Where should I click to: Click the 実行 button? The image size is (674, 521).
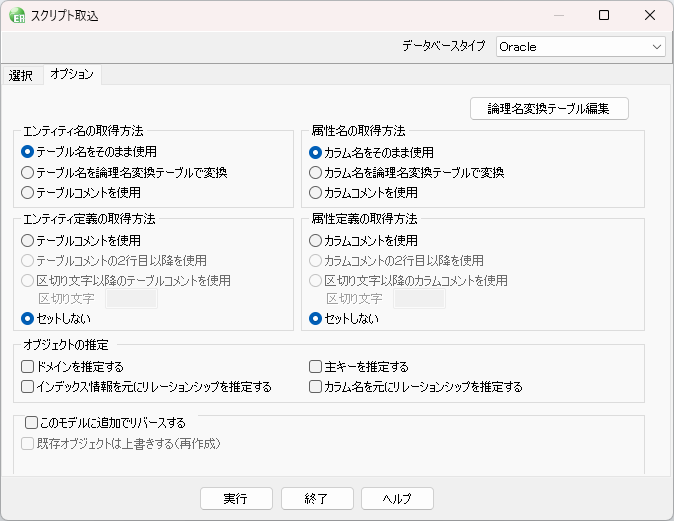click(236, 499)
